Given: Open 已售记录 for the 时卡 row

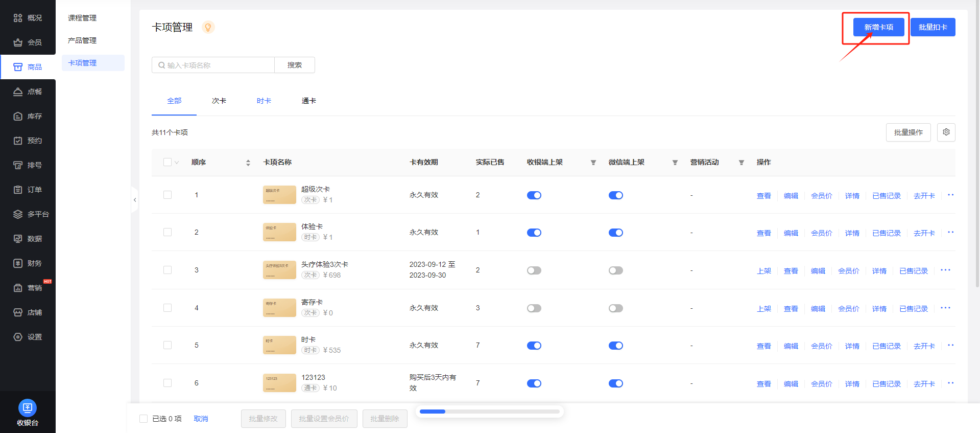Looking at the screenshot, I should click(x=886, y=346).
